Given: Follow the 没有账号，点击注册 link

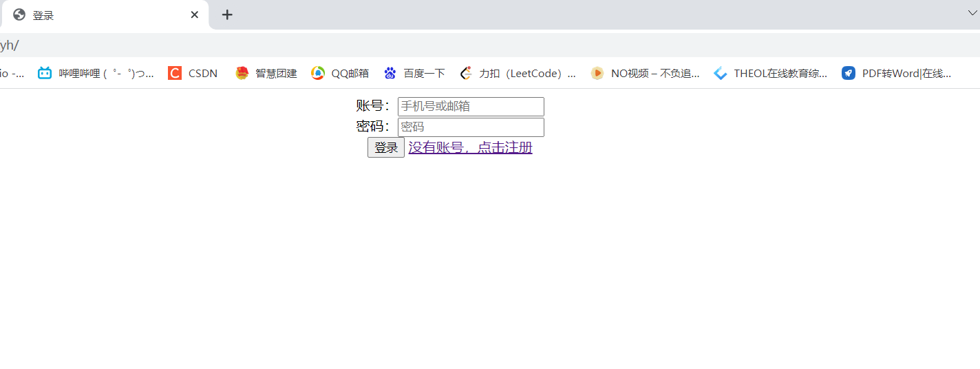Looking at the screenshot, I should (x=471, y=147).
